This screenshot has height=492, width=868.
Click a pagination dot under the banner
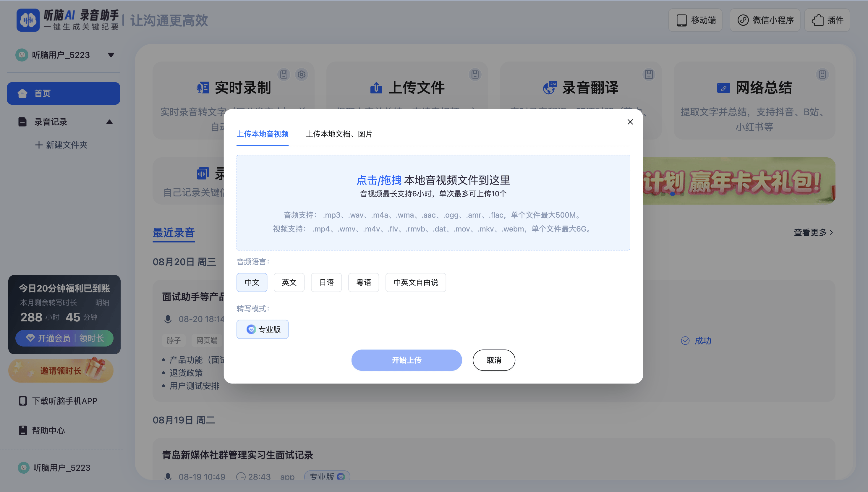pos(672,194)
